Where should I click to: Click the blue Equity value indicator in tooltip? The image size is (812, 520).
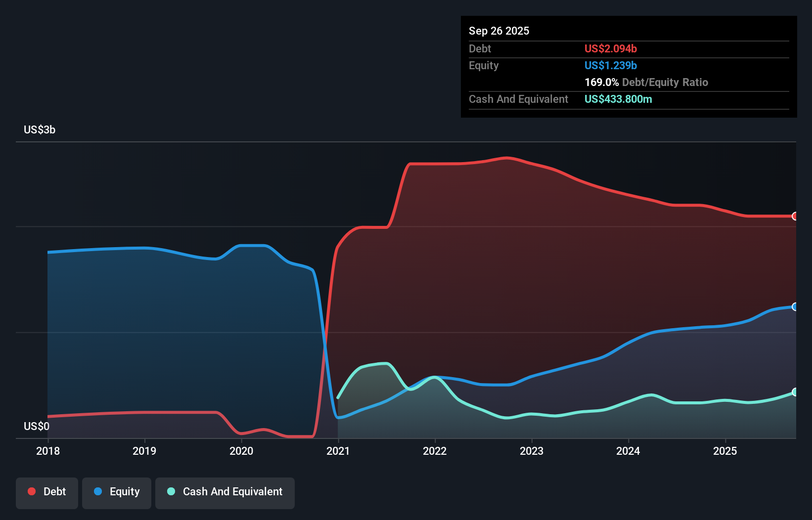tap(610, 65)
